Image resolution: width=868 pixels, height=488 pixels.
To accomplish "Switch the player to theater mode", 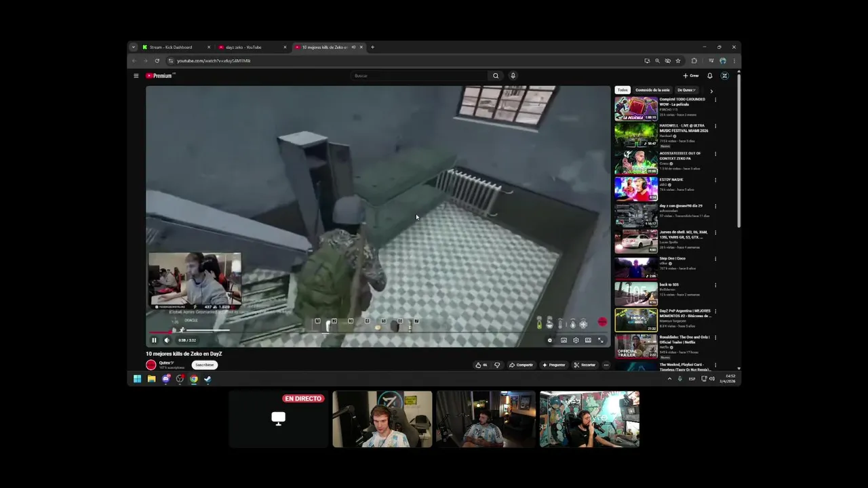I will coord(588,340).
